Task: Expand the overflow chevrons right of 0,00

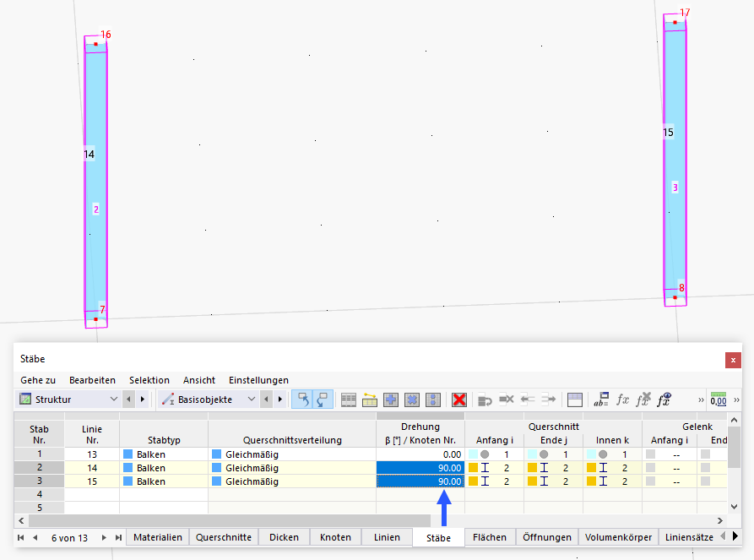Action: (736, 400)
